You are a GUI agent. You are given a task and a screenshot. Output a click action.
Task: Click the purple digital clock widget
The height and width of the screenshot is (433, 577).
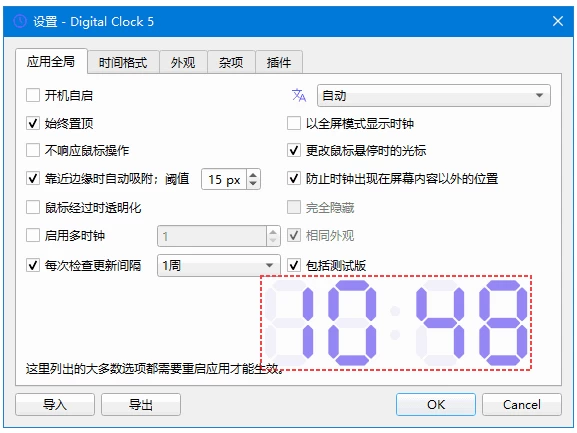396,323
